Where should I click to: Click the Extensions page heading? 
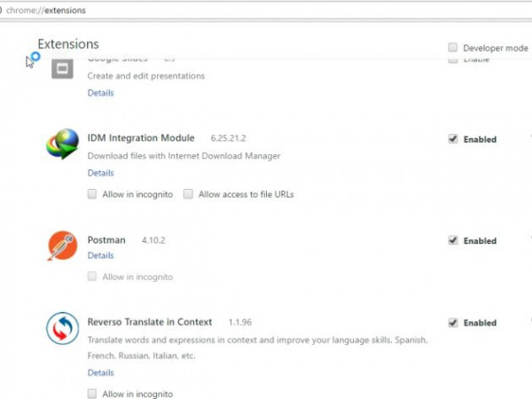coord(68,44)
